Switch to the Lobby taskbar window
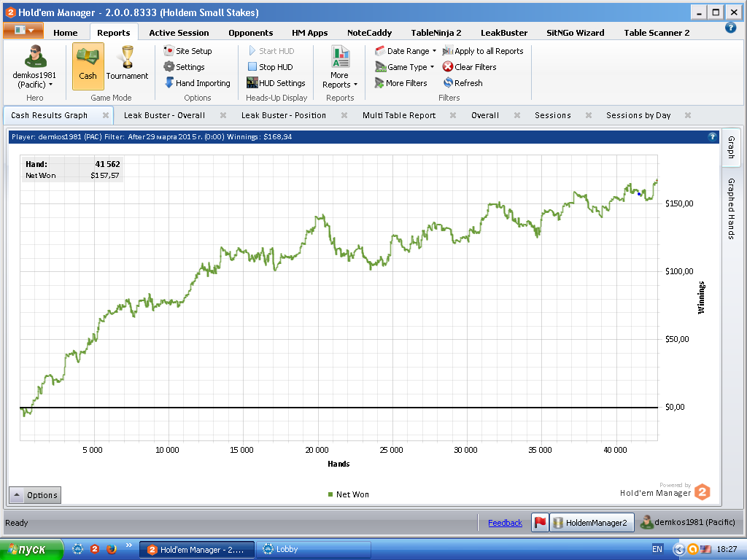 (313, 550)
